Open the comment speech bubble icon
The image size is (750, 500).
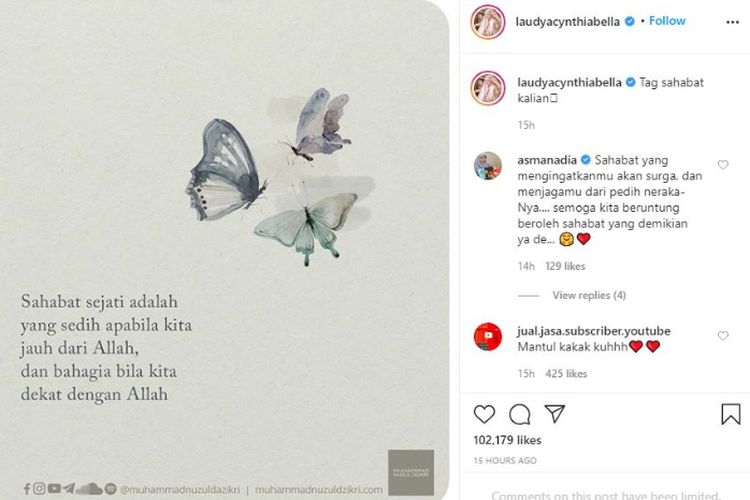point(520,414)
